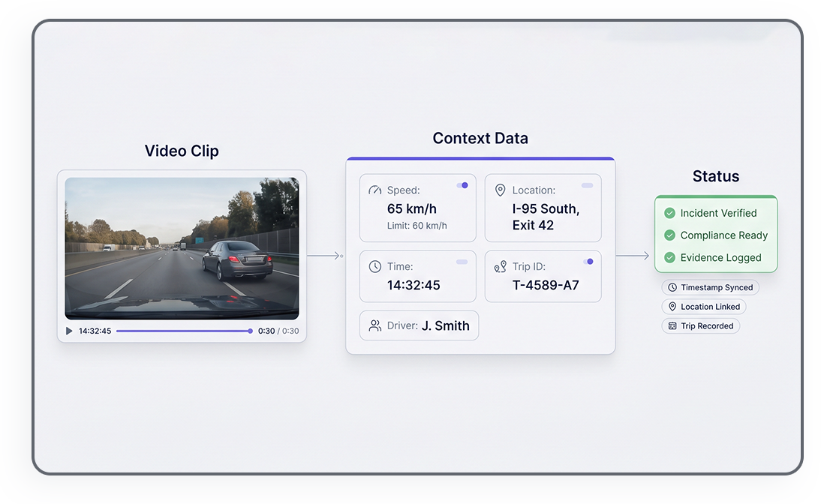Click the Video Clip heading

coord(182,151)
